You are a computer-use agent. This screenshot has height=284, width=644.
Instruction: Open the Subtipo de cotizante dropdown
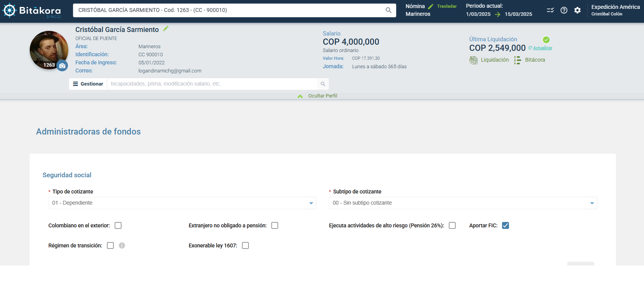tap(463, 203)
